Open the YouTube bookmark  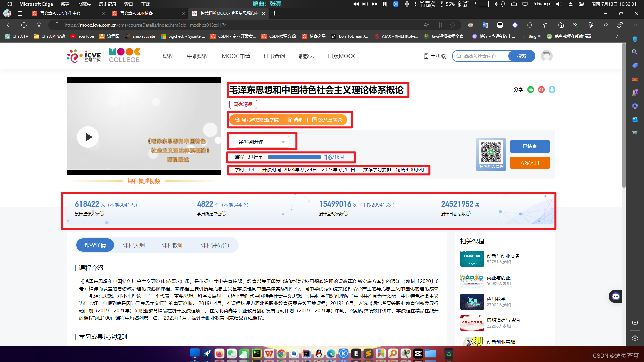(x=82, y=36)
